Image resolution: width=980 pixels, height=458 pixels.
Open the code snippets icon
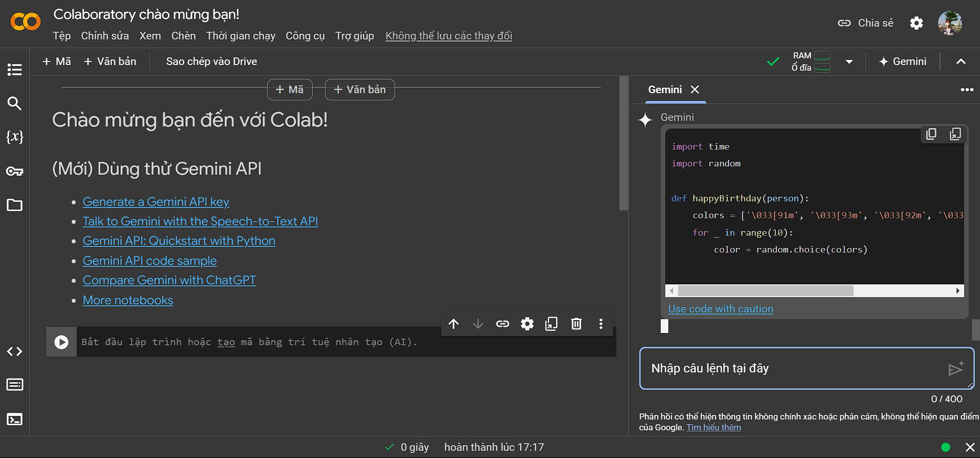coord(14,351)
